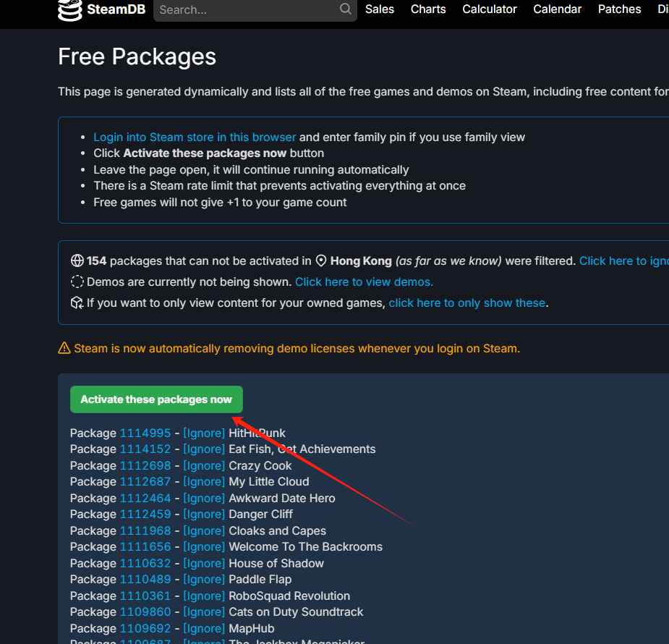Go to SteamDB home via logo text
Screen dimensions: 669x644
(116, 9)
